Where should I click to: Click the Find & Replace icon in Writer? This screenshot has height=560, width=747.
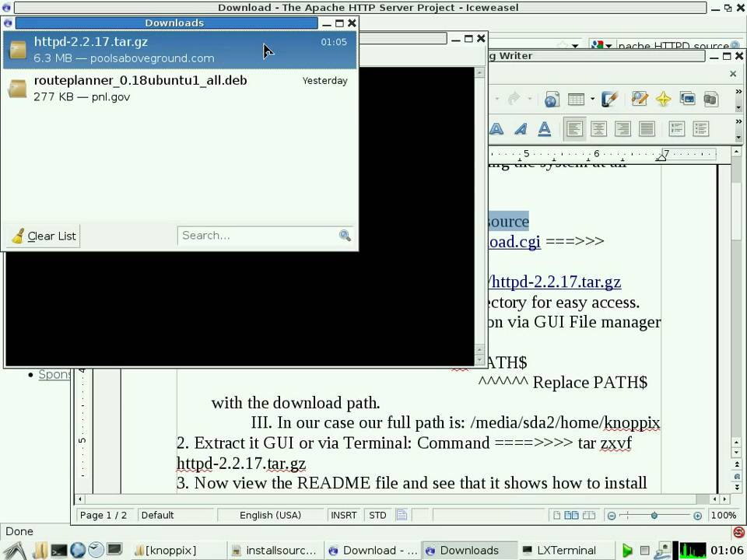click(640, 99)
